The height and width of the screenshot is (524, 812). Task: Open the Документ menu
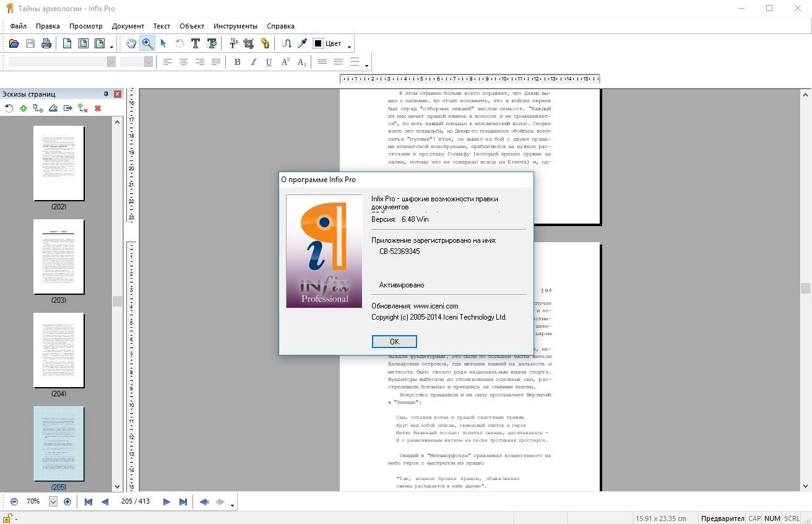[x=128, y=26]
